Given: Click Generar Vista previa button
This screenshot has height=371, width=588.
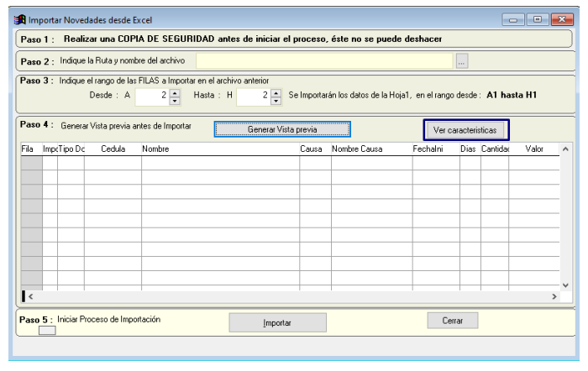Looking at the screenshot, I should 282,129.
